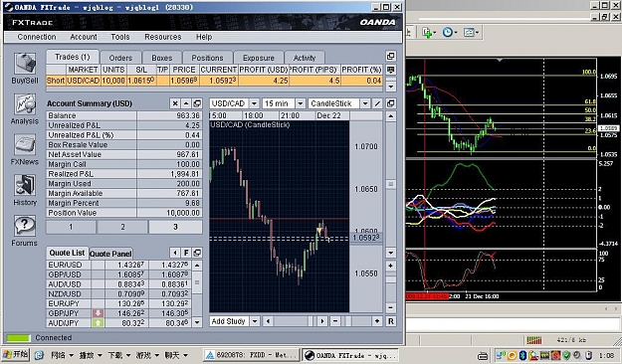Open the FXNews sidebar icon

(x=25, y=145)
